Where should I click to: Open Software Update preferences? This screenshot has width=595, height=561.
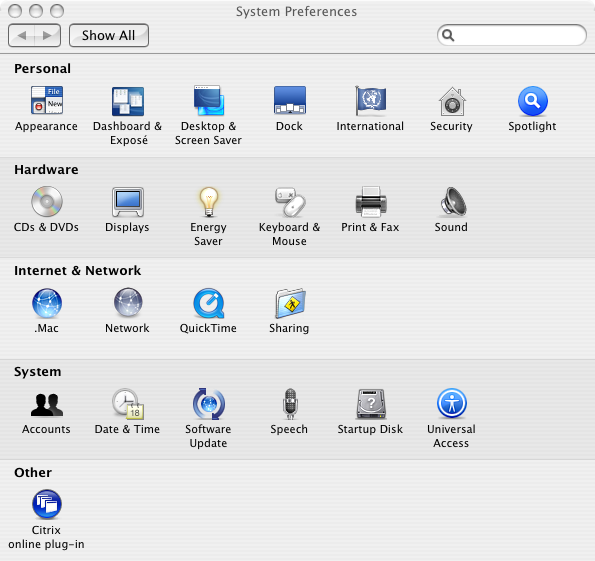coord(209,403)
